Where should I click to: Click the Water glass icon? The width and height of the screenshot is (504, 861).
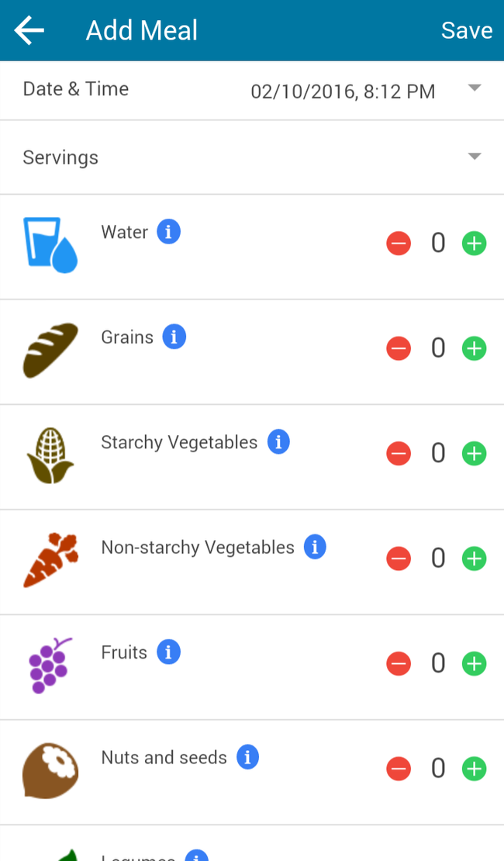50,243
